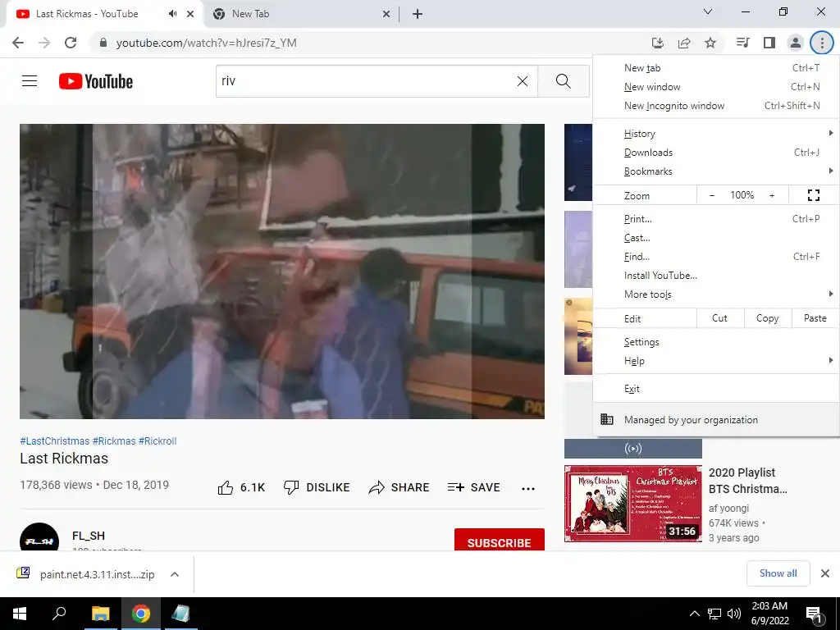The height and width of the screenshot is (630, 840).
Task: Select Find... menu item
Action: [x=716, y=256]
